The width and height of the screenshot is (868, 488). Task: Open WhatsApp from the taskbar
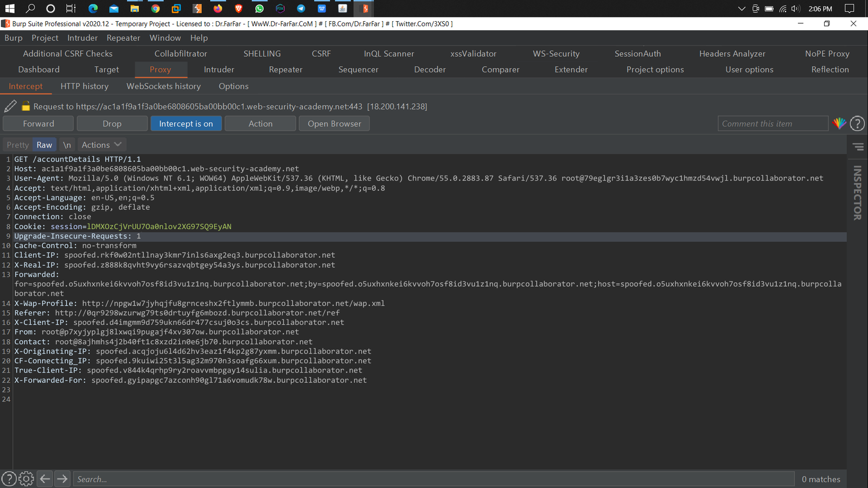259,9
